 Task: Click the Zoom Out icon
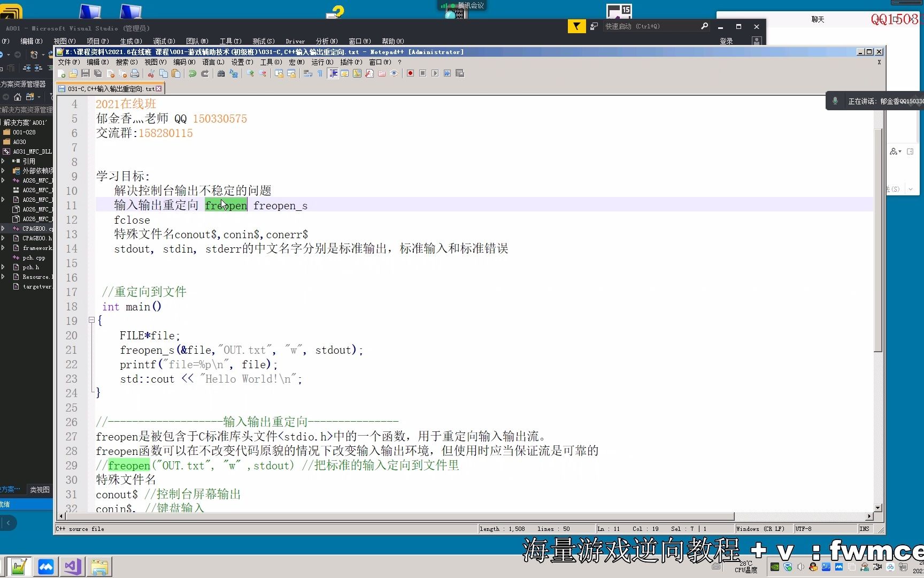click(x=263, y=73)
